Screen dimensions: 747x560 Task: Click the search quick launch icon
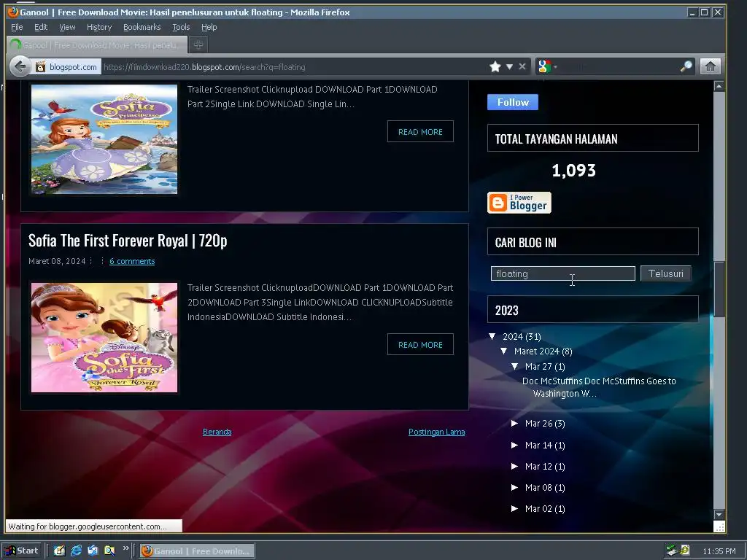click(109, 551)
